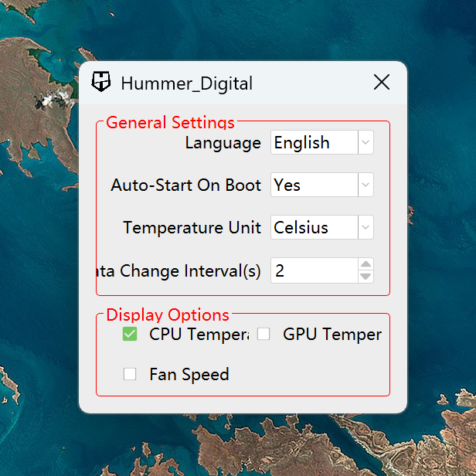Click the CPU Temperature label text

(199, 335)
